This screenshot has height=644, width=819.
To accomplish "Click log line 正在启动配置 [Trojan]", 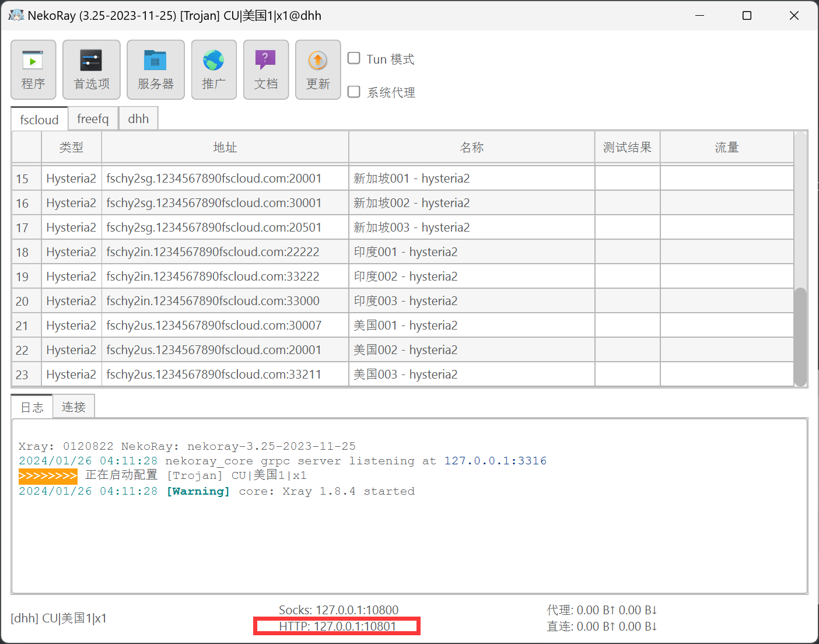I will (x=163, y=475).
